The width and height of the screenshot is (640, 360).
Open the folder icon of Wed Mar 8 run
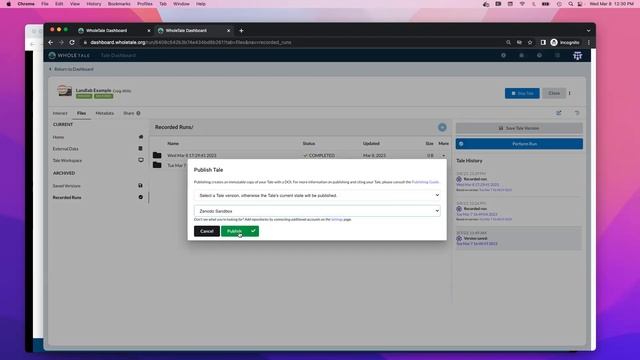[x=157, y=155]
